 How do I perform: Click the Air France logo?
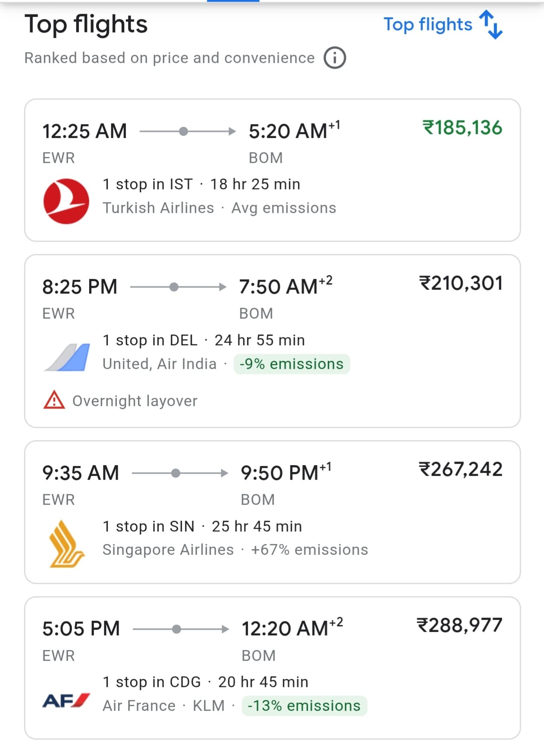pos(66,700)
